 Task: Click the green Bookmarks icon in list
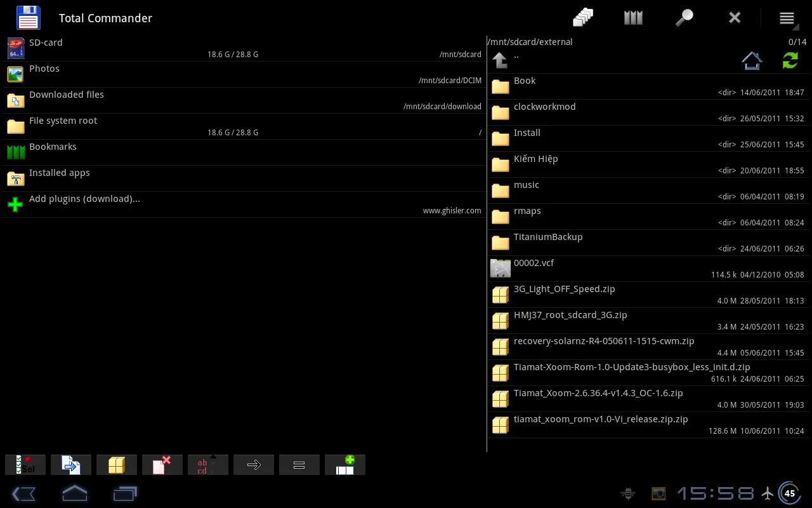16,152
